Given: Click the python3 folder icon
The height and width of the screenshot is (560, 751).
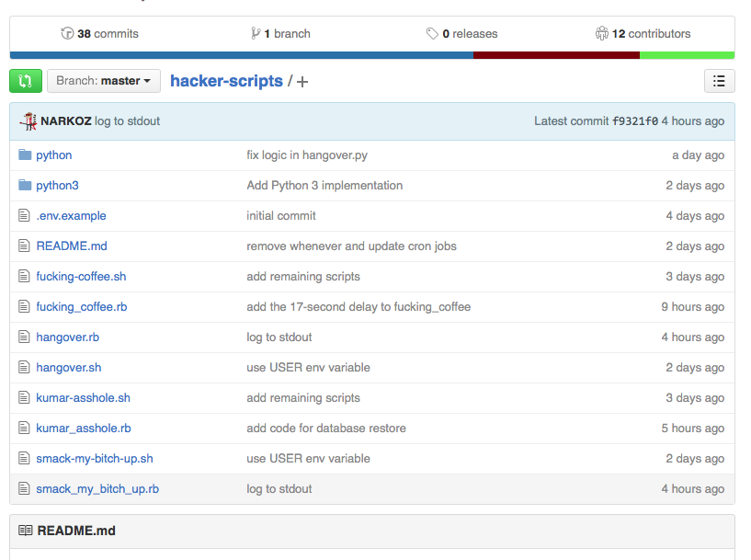Looking at the screenshot, I should pyautogui.click(x=25, y=185).
